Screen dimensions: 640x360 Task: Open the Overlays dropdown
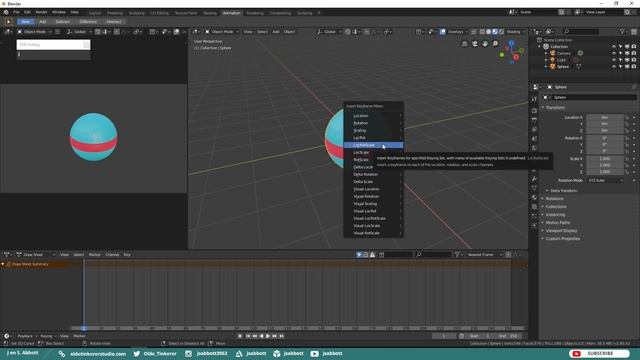click(x=457, y=32)
